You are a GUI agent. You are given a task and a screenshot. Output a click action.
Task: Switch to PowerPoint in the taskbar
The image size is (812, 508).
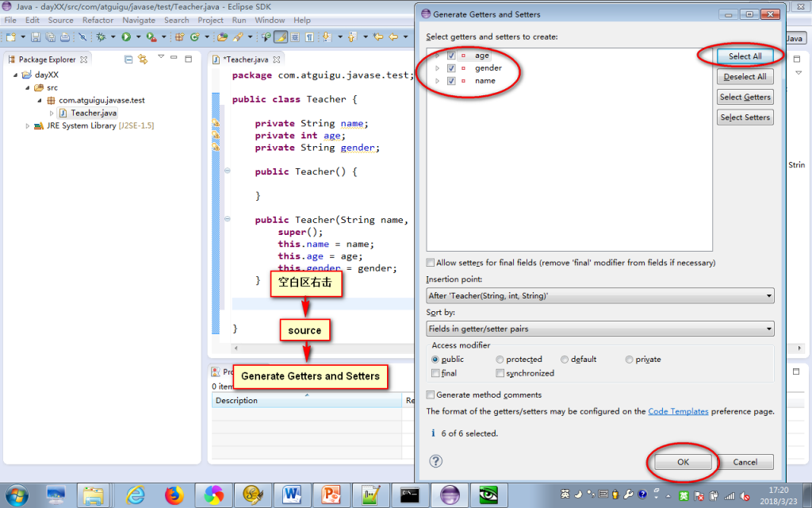(x=331, y=495)
